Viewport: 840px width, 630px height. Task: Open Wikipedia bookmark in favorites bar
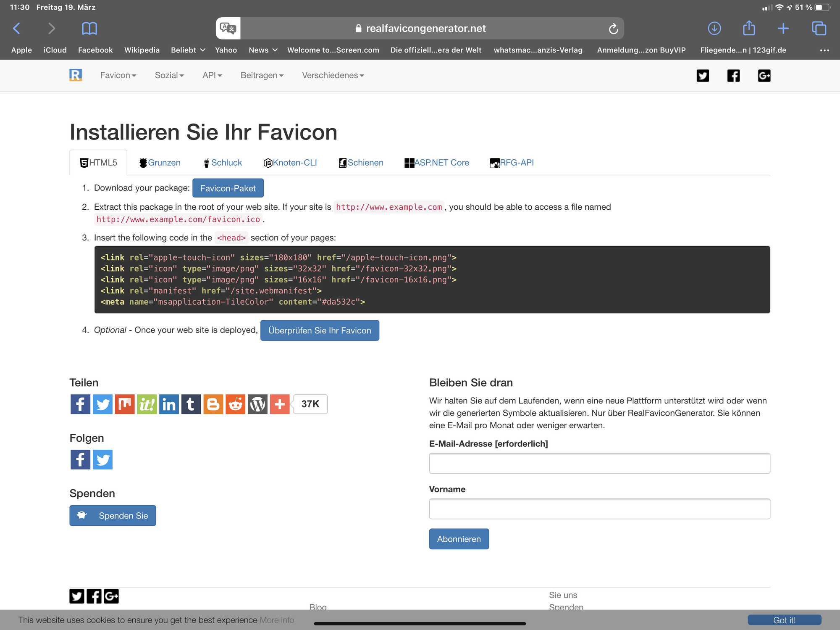[142, 50]
